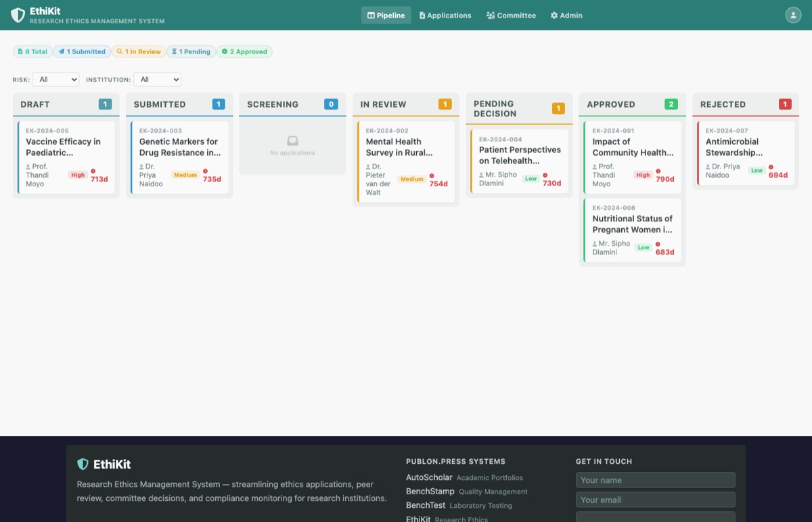Click the user avatar icon top right
812x522 pixels.
793,14
